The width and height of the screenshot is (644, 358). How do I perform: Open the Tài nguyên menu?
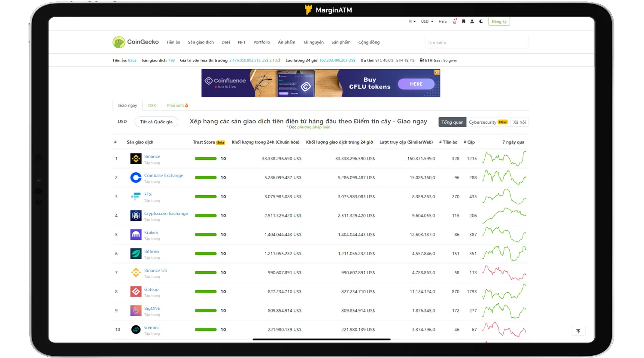(x=313, y=42)
